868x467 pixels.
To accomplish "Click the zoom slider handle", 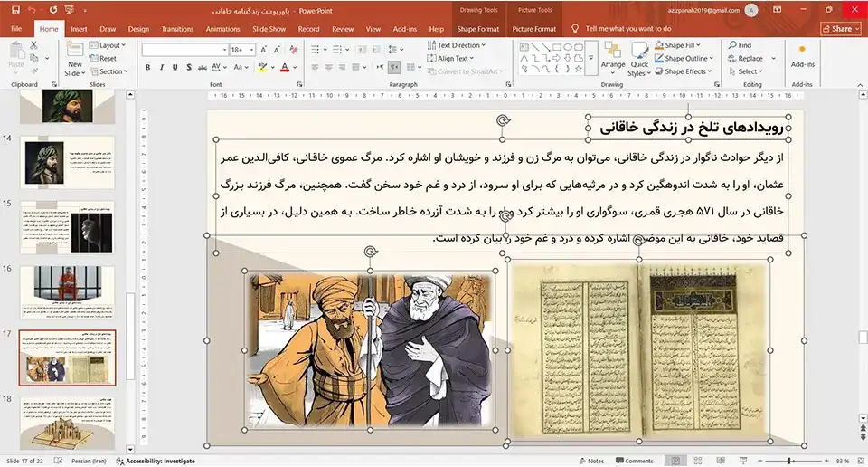I will click(788, 461).
